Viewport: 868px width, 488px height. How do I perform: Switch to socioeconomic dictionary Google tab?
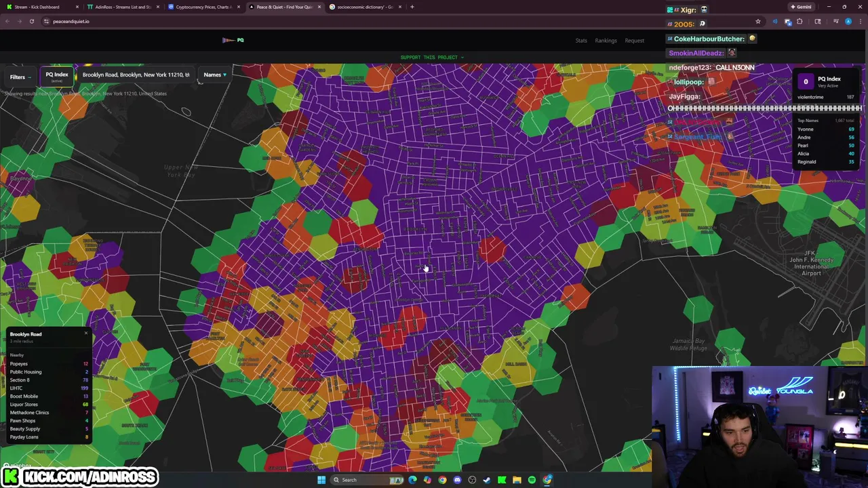365,7
